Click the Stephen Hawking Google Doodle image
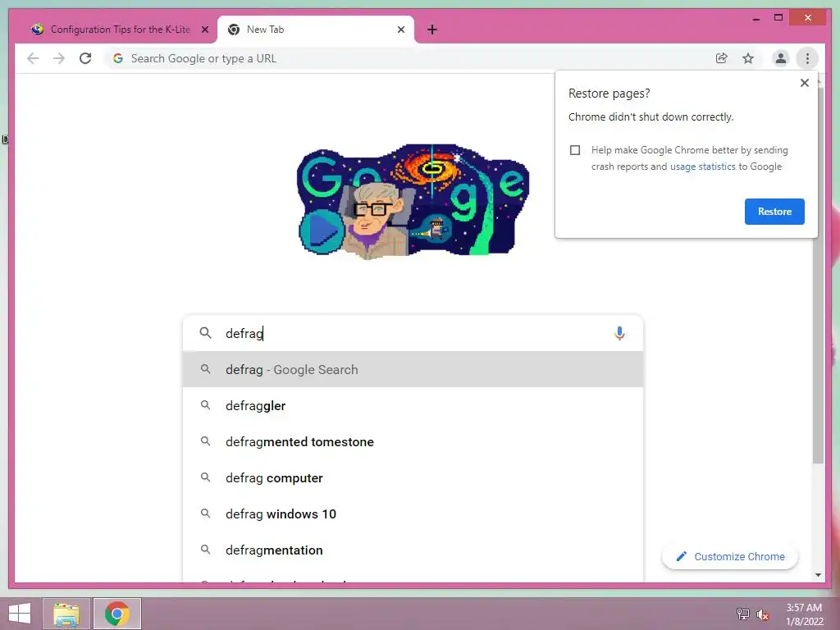 click(x=413, y=202)
